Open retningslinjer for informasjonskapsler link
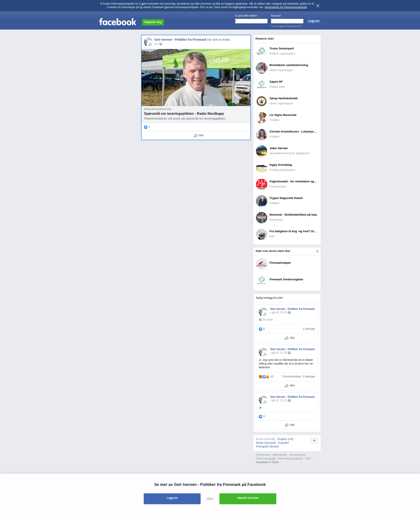This screenshot has height=513, width=420. 286,7
